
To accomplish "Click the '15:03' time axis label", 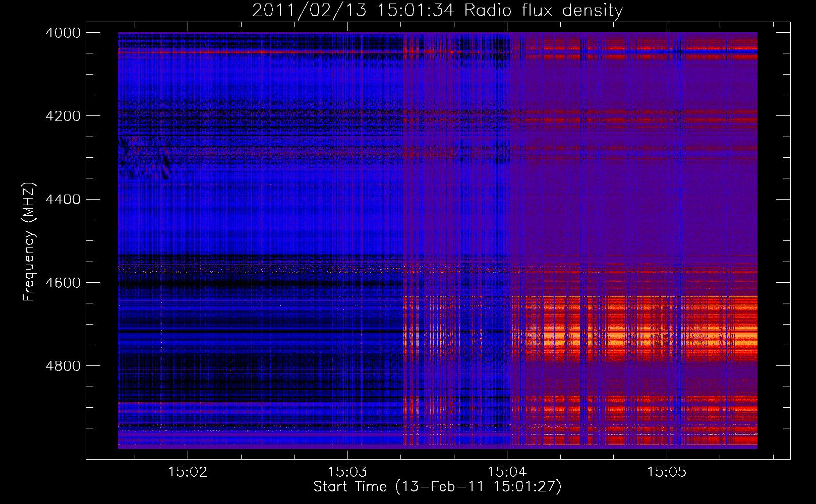I will [x=347, y=472].
